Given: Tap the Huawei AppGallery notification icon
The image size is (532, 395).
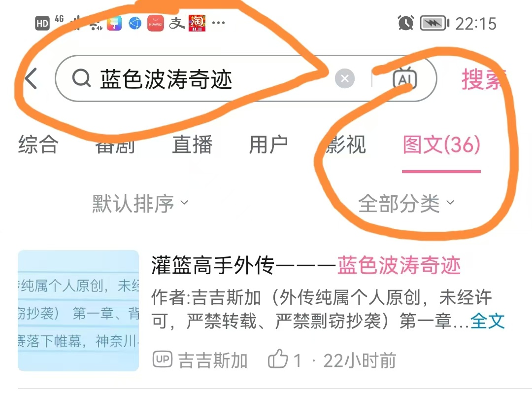Looking at the screenshot, I should [155, 24].
